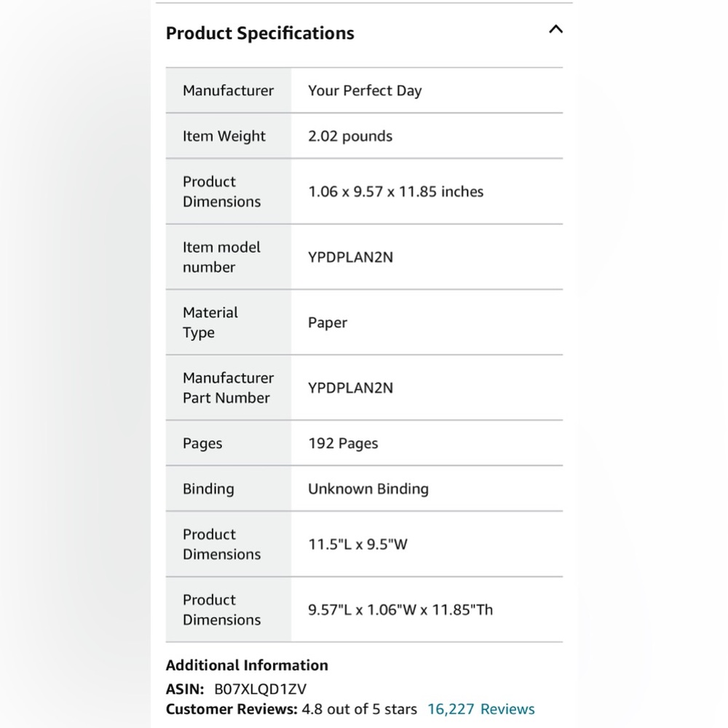The image size is (728, 728).
Task: Open the 16,227 Reviews link
Action: 481,709
